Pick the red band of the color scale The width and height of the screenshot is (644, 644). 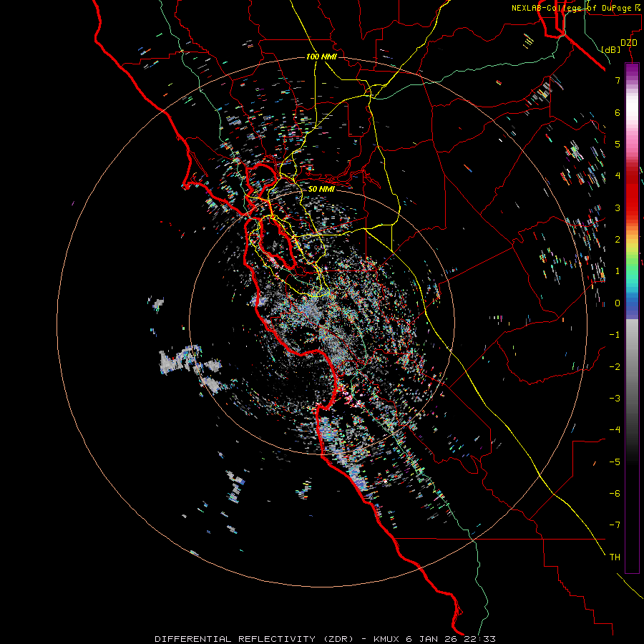coord(632,201)
